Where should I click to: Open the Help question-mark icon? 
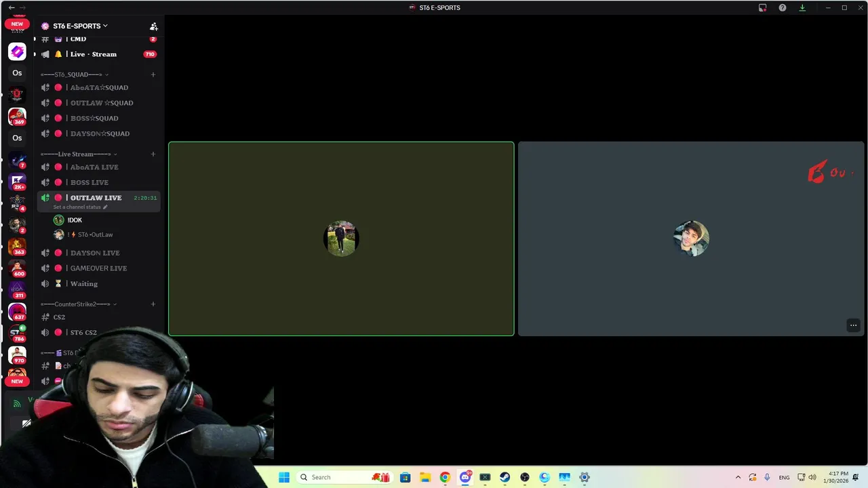tap(783, 7)
